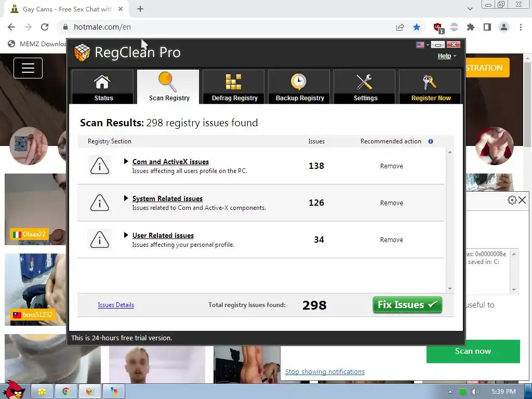The height and width of the screenshot is (399, 532).
Task: Open the uBlock shield extension icon
Action: [438, 28]
